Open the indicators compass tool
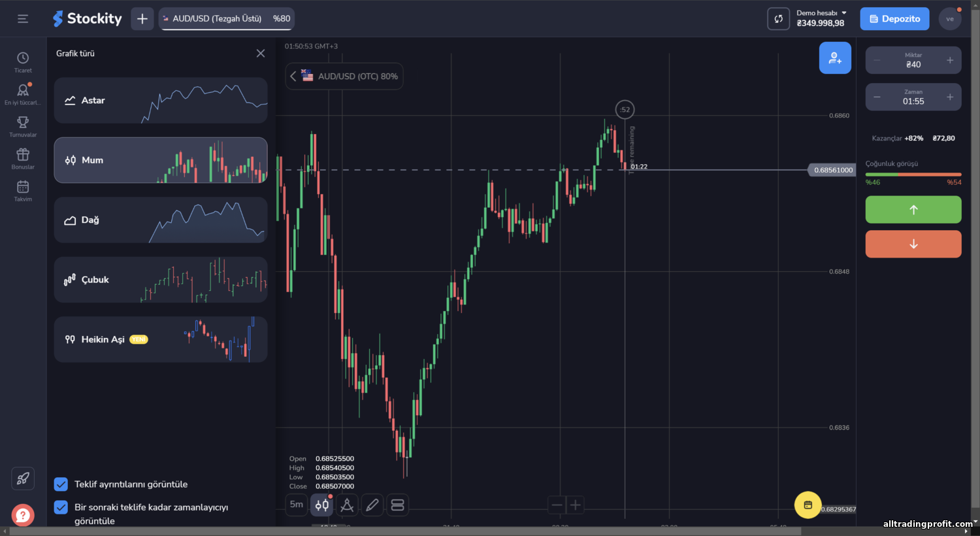The width and height of the screenshot is (980, 536). click(347, 505)
